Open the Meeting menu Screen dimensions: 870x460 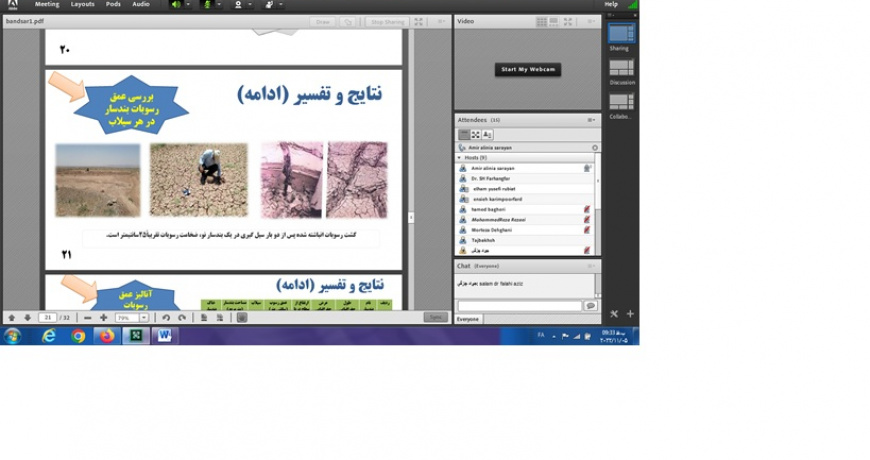point(47,4)
